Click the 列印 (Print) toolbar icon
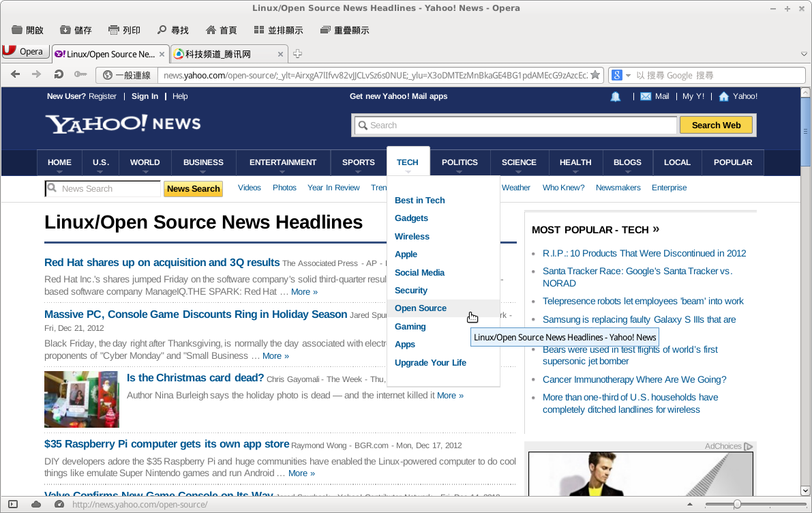Viewport: 812px width, 513px height. click(x=113, y=30)
